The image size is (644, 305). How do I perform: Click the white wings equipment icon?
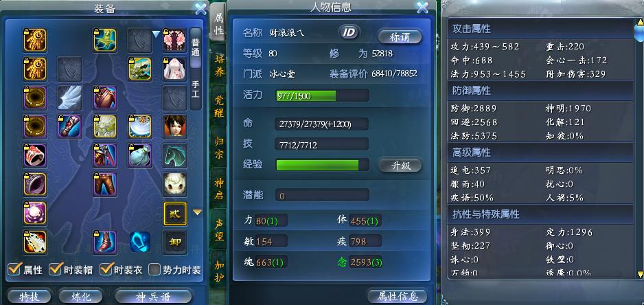pos(70,98)
